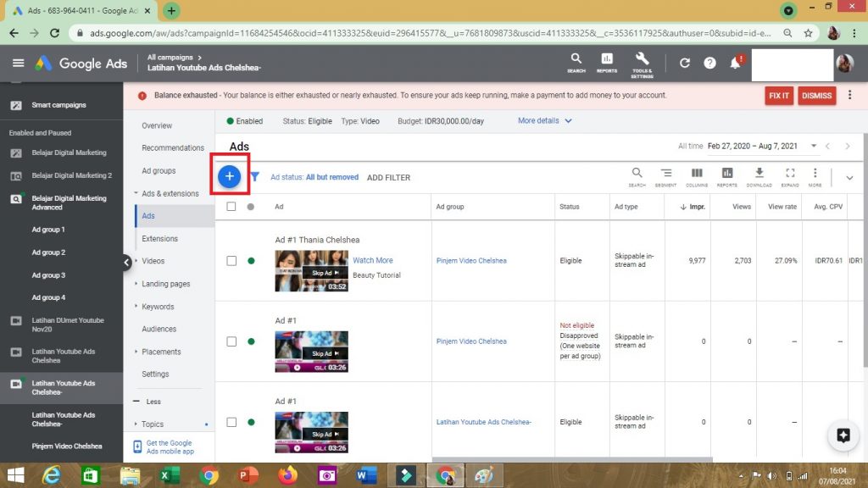
Task: Click the Segment icon in table toolbar
Action: tap(665, 176)
